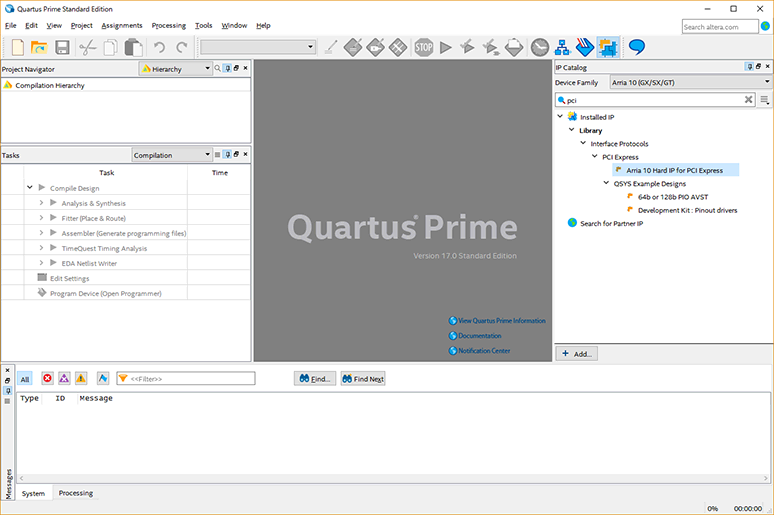Toggle error messages filter icon

pyautogui.click(x=47, y=378)
